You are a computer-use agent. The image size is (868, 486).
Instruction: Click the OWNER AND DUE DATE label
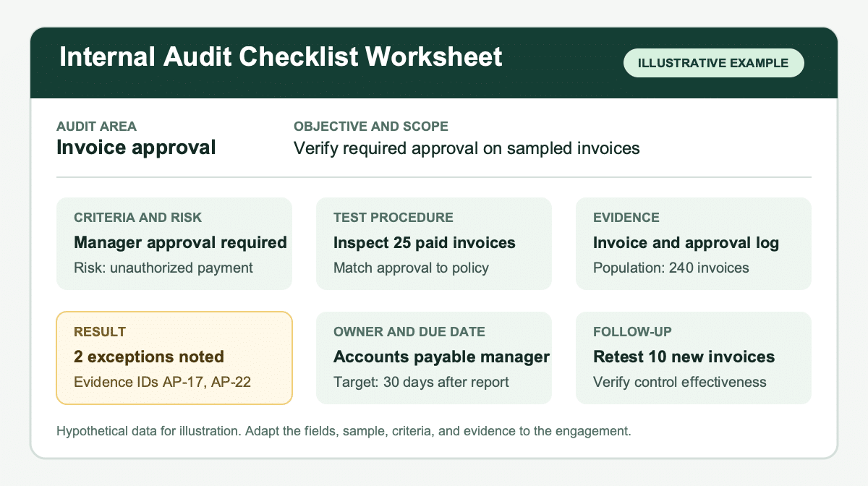tap(409, 332)
